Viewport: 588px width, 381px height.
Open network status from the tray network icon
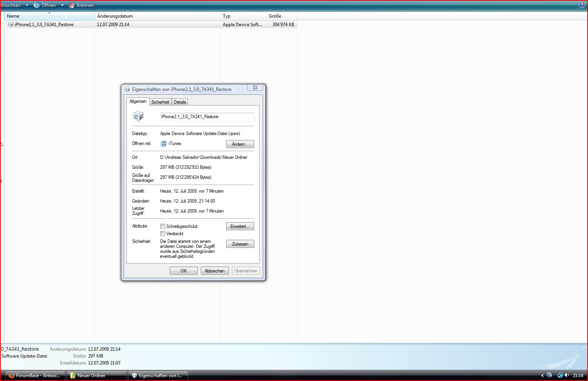click(560, 375)
